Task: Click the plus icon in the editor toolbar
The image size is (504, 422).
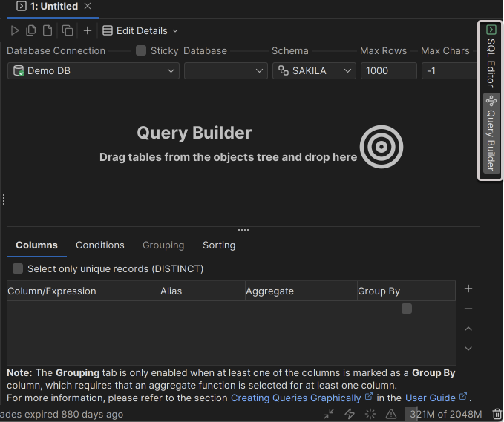Action: tap(88, 31)
